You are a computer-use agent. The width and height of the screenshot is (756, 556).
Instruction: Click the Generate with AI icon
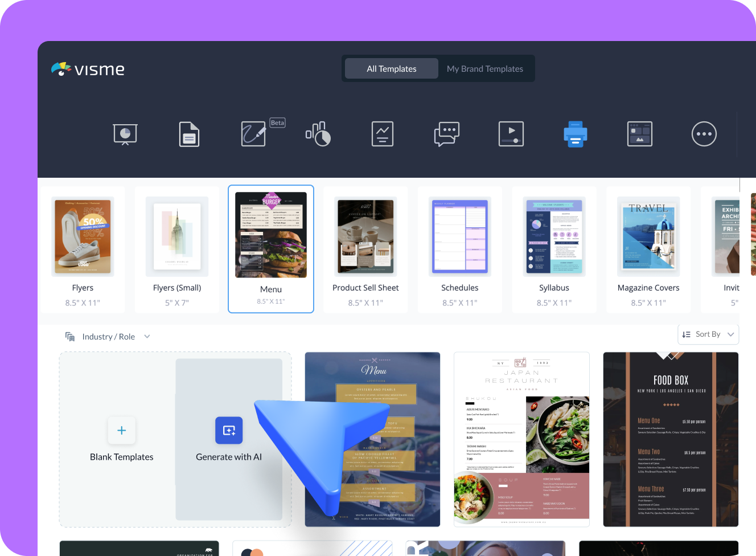[x=229, y=431]
